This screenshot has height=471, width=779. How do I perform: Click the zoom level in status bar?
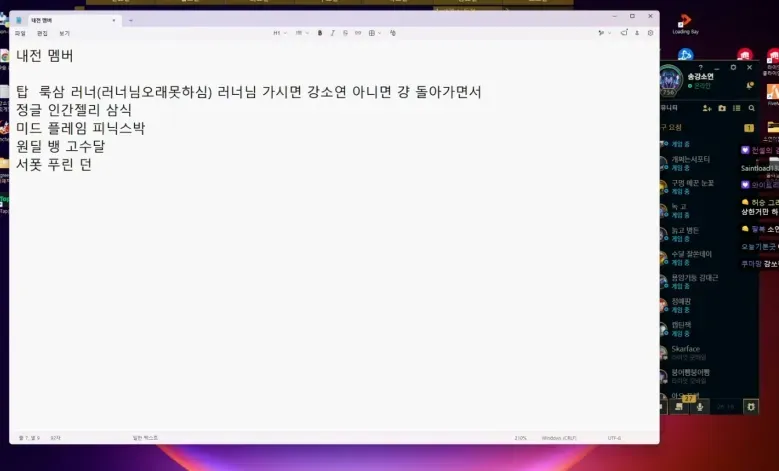click(x=520, y=438)
